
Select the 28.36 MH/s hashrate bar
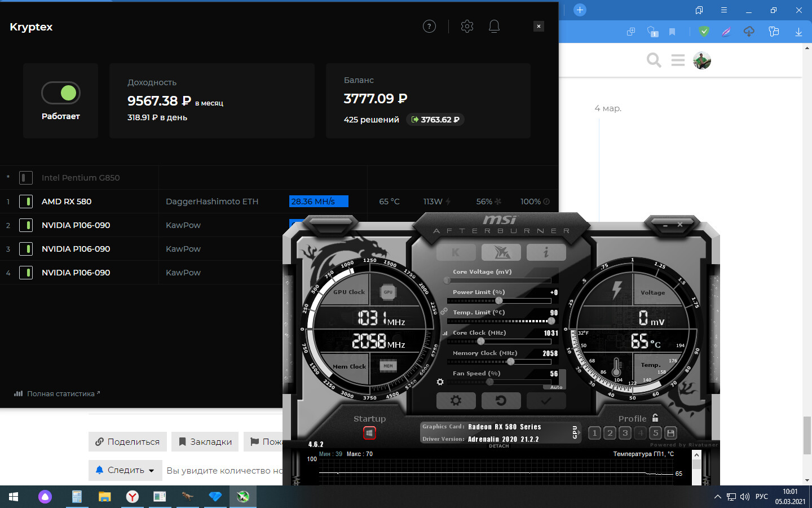click(319, 202)
